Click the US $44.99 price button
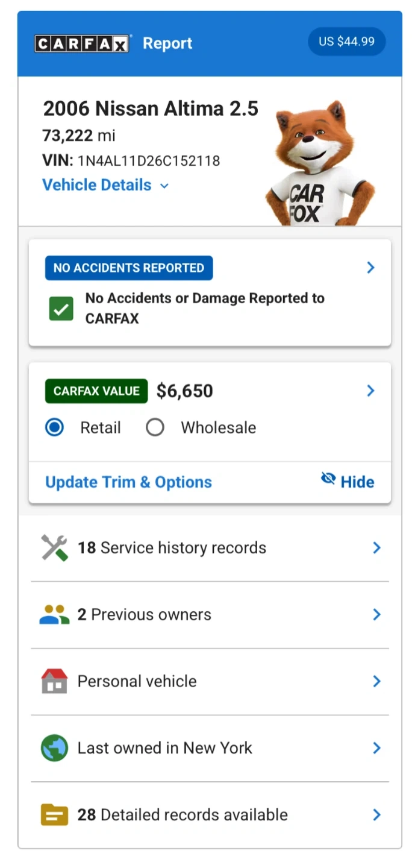 (x=346, y=42)
